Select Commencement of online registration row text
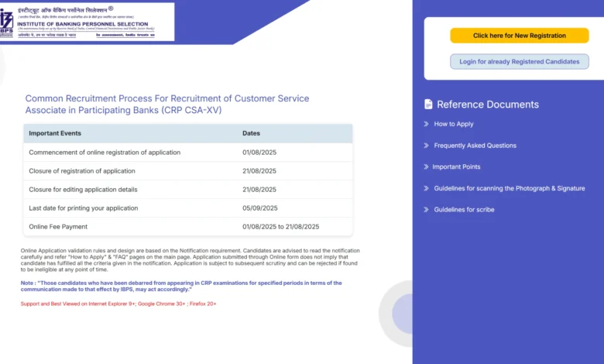The height and width of the screenshot is (364, 604). coord(105,153)
